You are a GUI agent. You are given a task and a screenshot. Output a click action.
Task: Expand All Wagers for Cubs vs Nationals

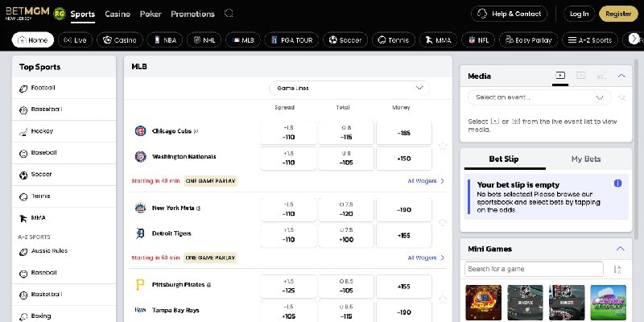click(426, 180)
